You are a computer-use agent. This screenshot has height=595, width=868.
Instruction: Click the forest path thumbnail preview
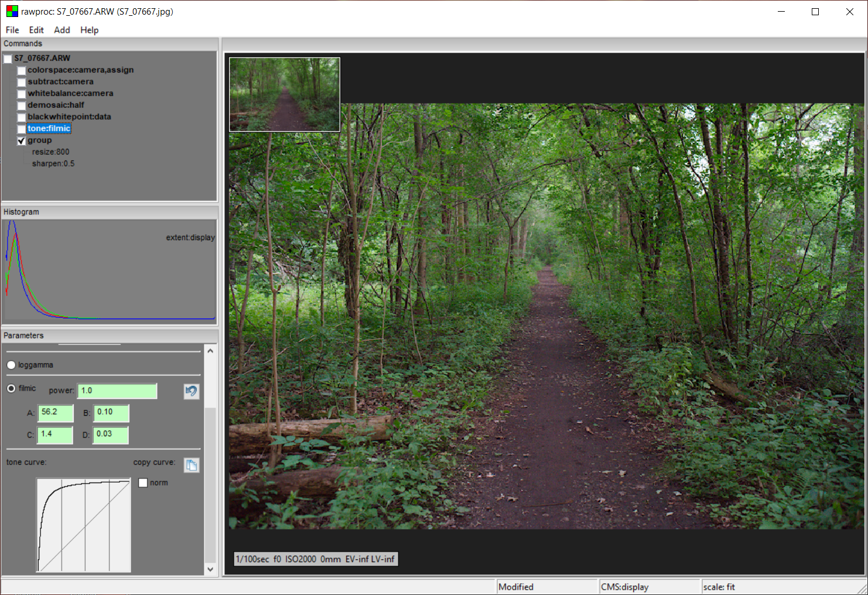pyautogui.click(x=285, y=94)
